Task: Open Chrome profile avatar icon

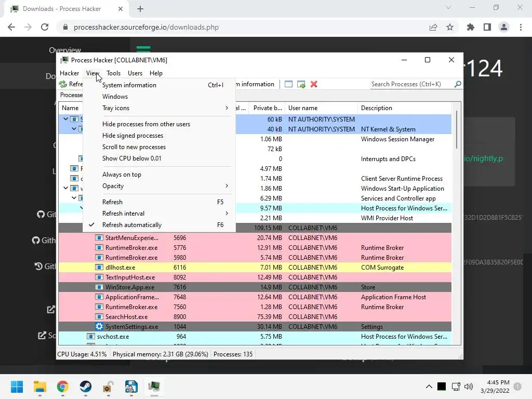Action: pyautogui.click(x=504, y=27)
